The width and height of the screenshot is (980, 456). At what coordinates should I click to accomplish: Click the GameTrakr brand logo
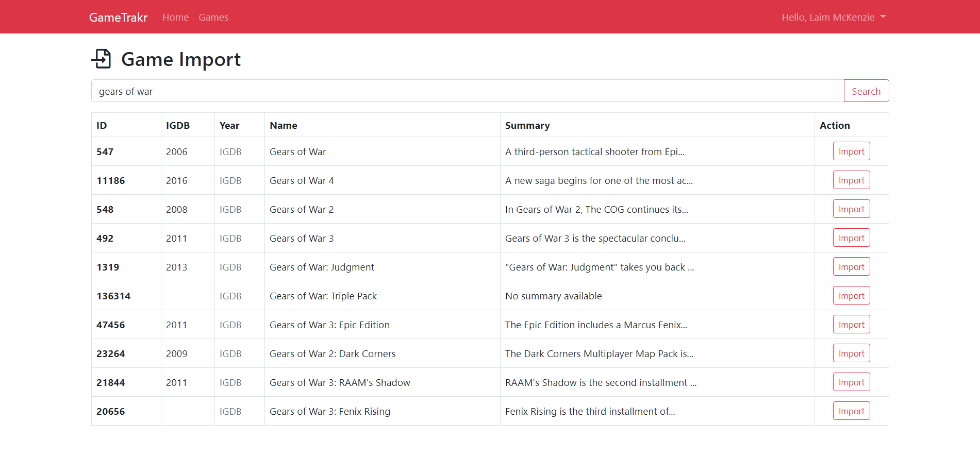pos(118,17)
